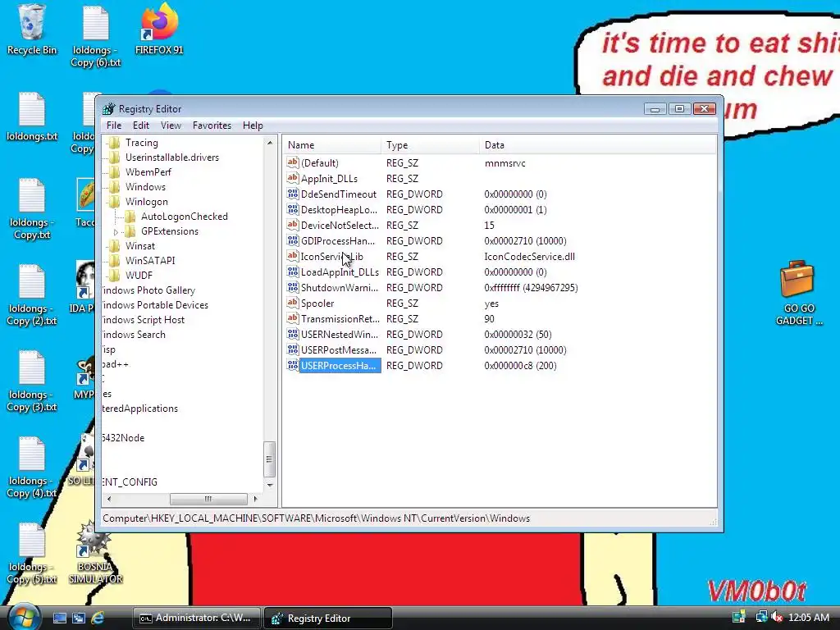Sort values by the Data column header
The height and width of the screenshot is (630, 840).
(597, 145)
